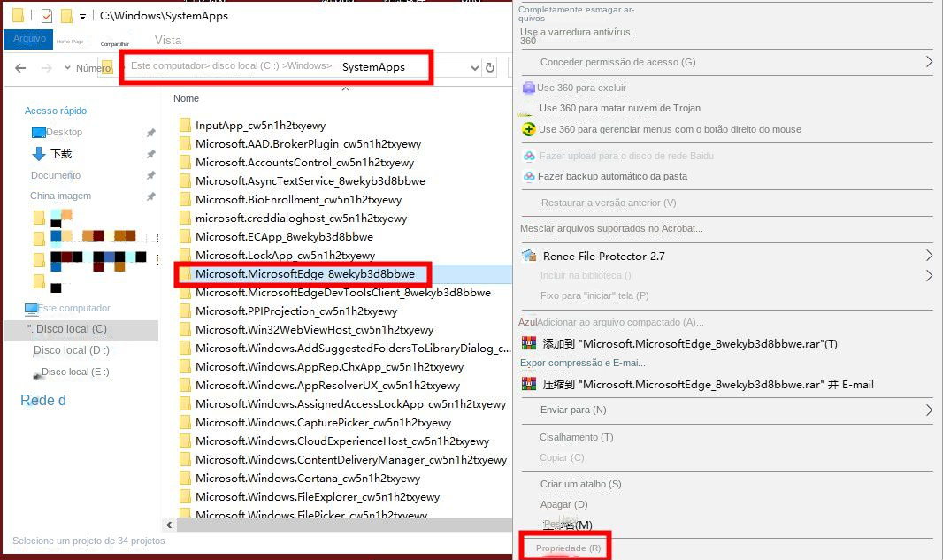Select Rede in navigation pane
This screenshot has height=560, width=943.
click(x=43, y=400)
